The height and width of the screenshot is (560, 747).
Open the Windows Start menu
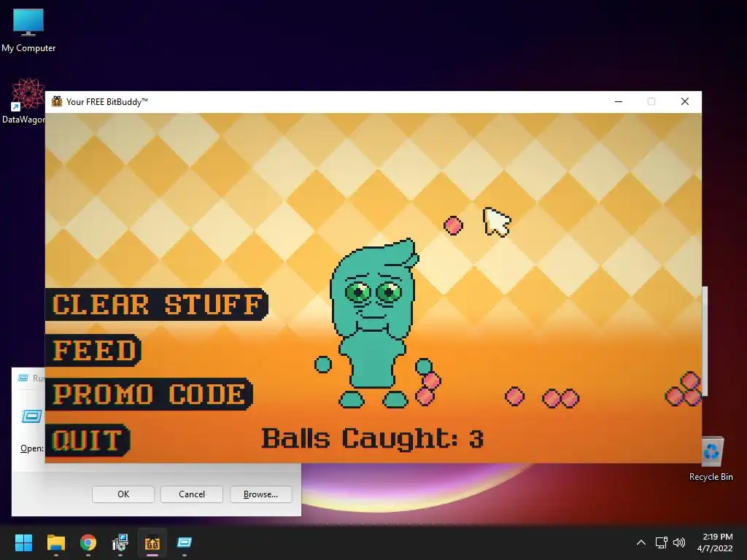23,542
